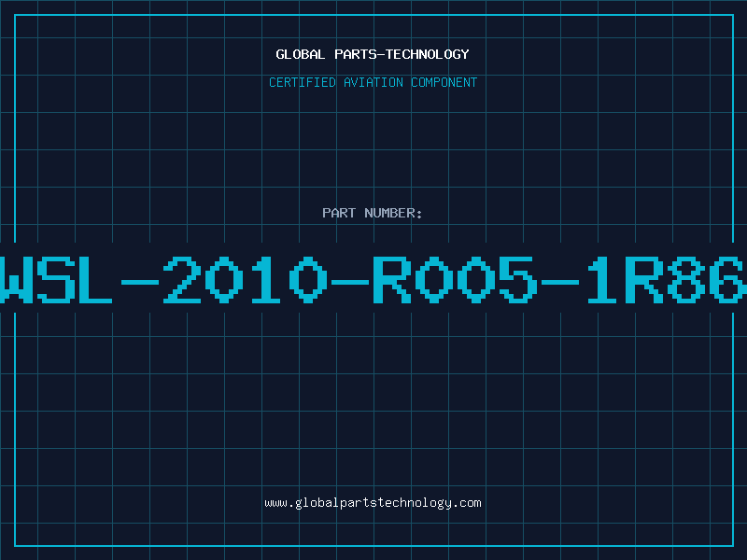Click the GLOBAL PARTS-TECHNOLOGY heading
The height and width of the screenshot is (560, 747).
373,54
